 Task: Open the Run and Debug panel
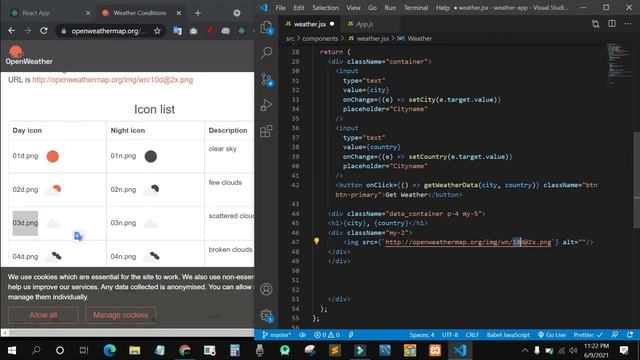point(266,105)
